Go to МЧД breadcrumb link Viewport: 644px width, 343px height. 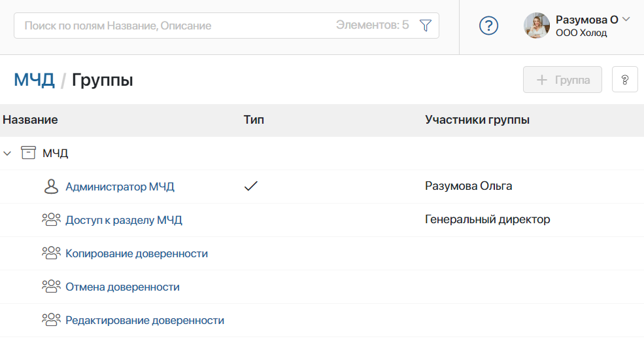[x=34, y=80]
